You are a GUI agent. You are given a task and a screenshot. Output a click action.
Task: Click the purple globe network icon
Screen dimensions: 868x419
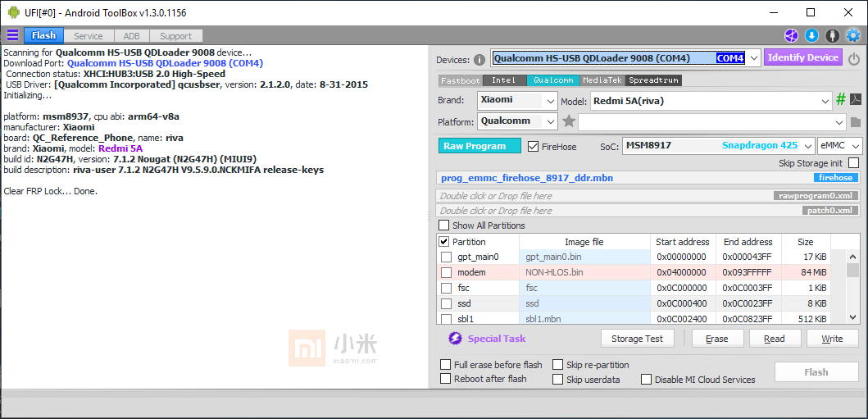[x=791, y=36]
